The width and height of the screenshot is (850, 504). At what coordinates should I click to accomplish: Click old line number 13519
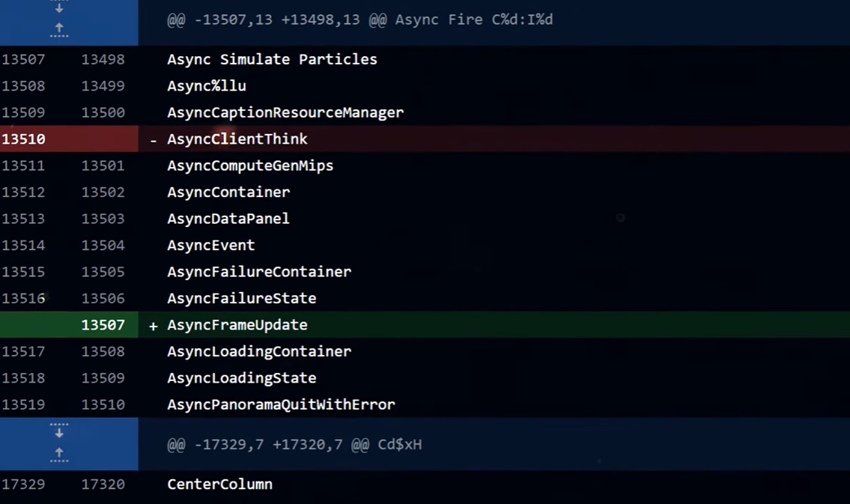(23, 404)
